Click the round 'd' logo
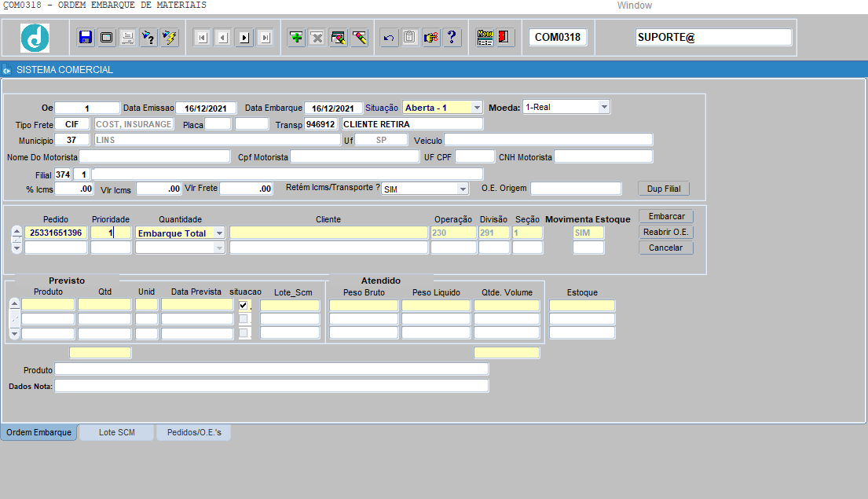Viewport: 868px width, 499px height. [x=35, y=38]
